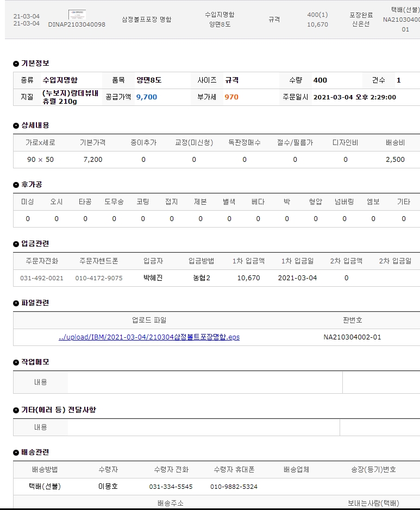Screen dimensions: 420x510
Task: Click the 파일관련 section bullet icon
Action: pyautogui.click(x=16, y=304)
